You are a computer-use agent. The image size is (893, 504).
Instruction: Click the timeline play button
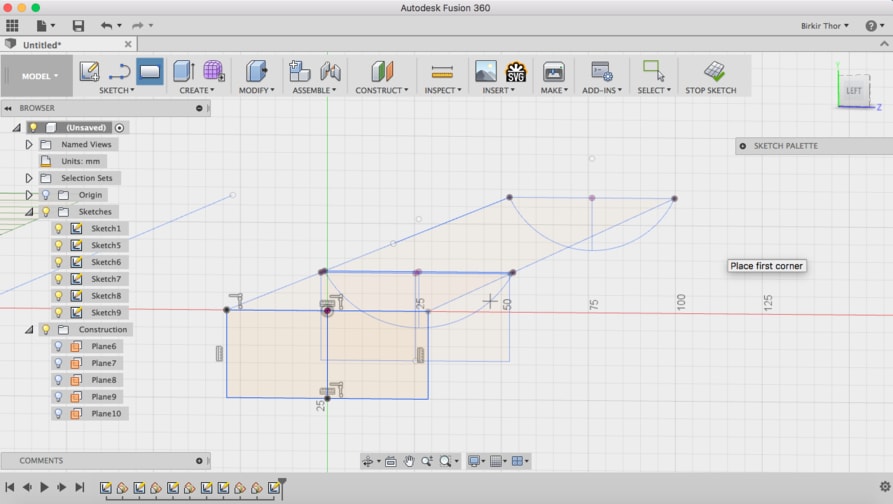tap(44, 487)
